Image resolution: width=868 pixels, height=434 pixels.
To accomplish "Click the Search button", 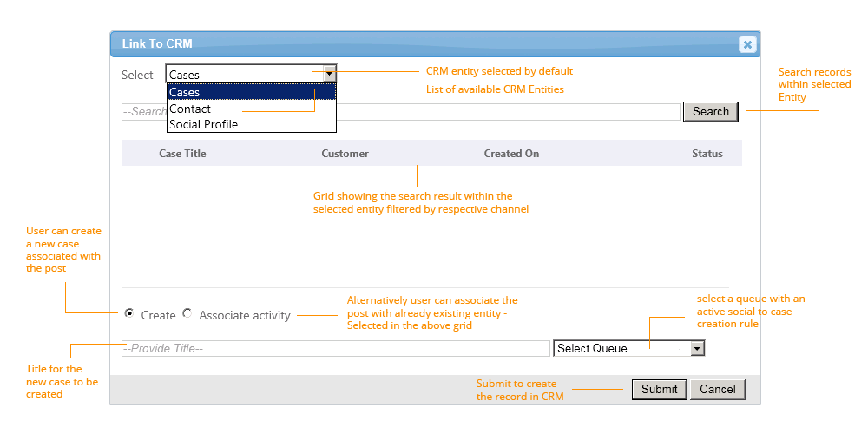I will pos(711,111).
